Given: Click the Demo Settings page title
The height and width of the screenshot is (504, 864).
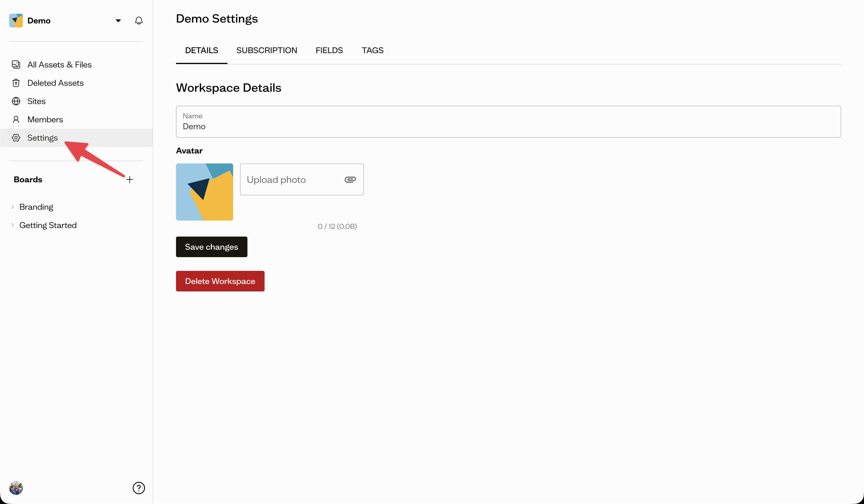Looking at the screenshot, I should pyautogui.click(x=217, y=19).
